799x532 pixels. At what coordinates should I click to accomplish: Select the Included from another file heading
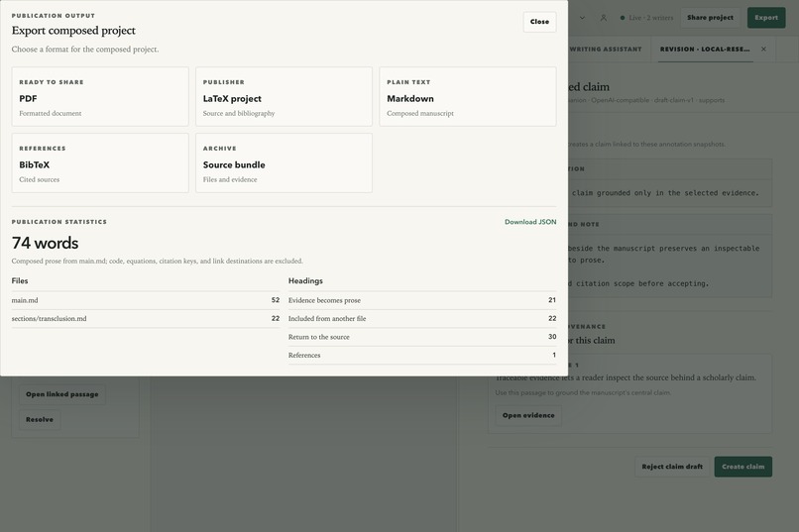click(422, 319)
